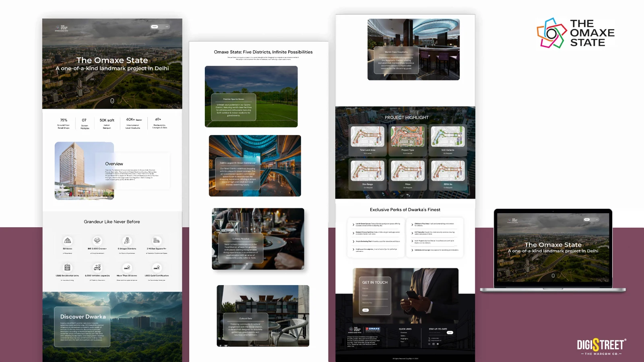Click the '40+' Restaurants, Lounges & Bars stat
644x362 pixels.
click(159, 123)
